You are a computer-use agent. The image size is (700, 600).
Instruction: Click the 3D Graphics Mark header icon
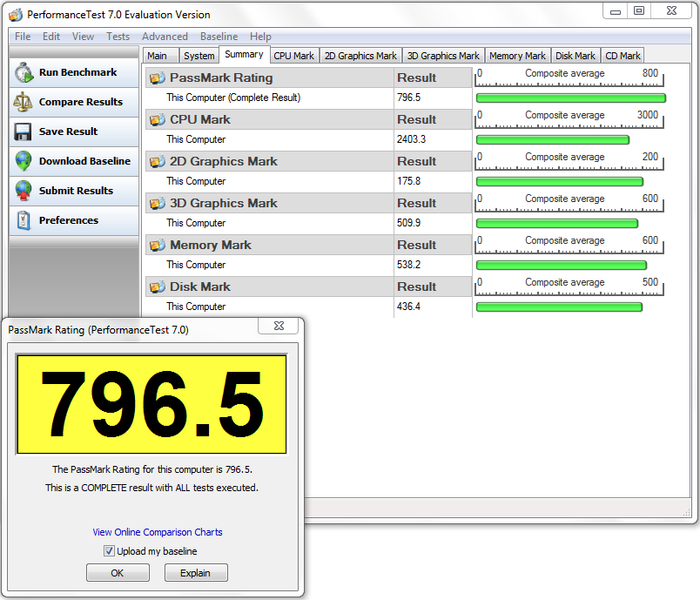coord(157,204)
